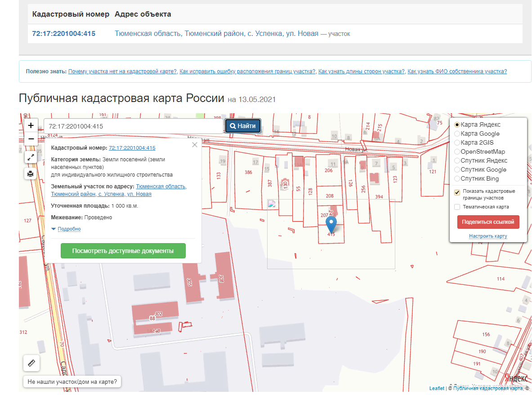
Task: Open Настроить карту link
Action: tap(488, 236)
